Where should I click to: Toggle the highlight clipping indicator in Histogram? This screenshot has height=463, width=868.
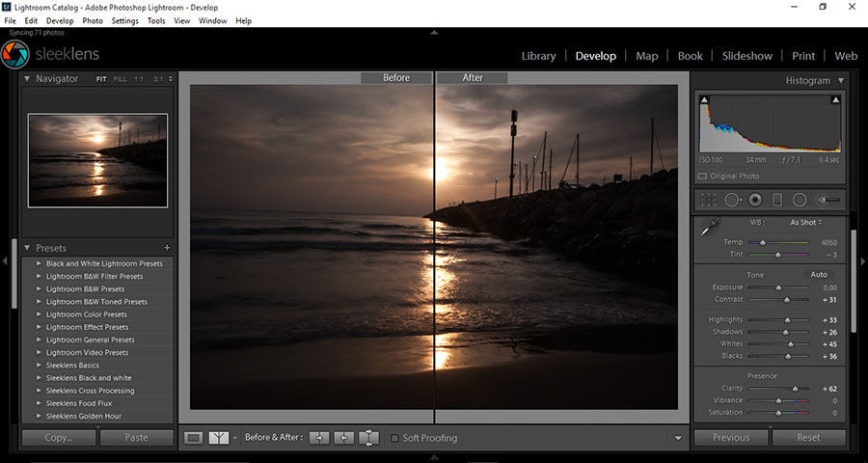point(835,99)
